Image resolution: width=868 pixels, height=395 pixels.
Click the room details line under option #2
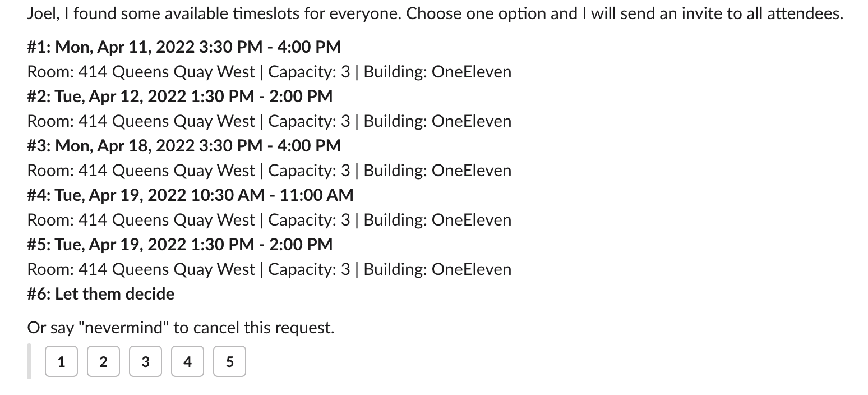coord(269,121)
